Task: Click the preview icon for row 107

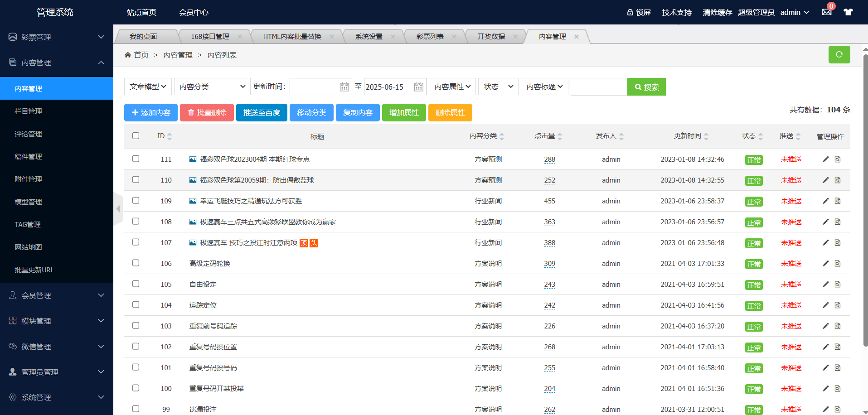Action: (x=838, y=242)
